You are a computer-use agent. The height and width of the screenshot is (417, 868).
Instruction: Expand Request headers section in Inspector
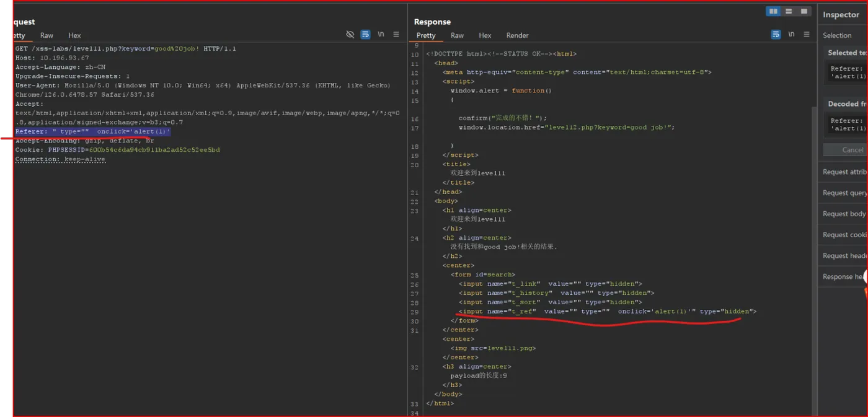pos(844,256)
